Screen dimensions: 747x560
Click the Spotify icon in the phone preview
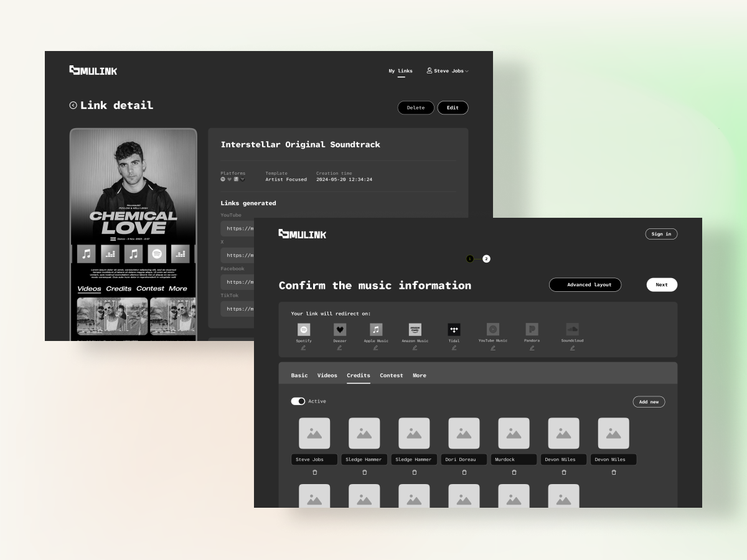coord(157,254)
